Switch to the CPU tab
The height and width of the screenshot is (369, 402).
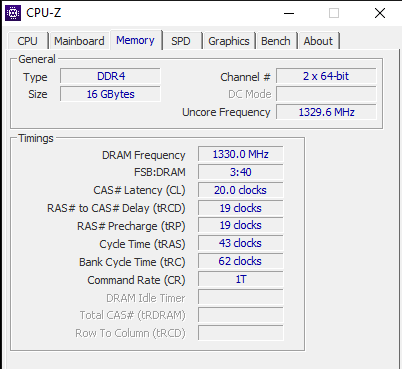pos(27,41)
